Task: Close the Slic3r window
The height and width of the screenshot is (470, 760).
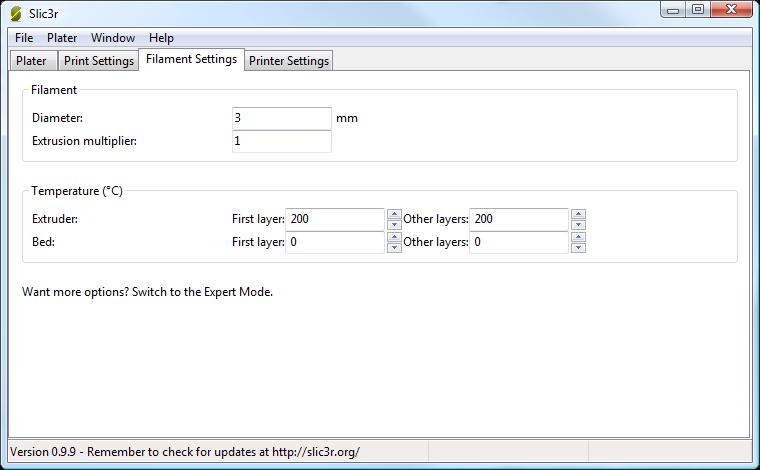Action: (731, 10)
